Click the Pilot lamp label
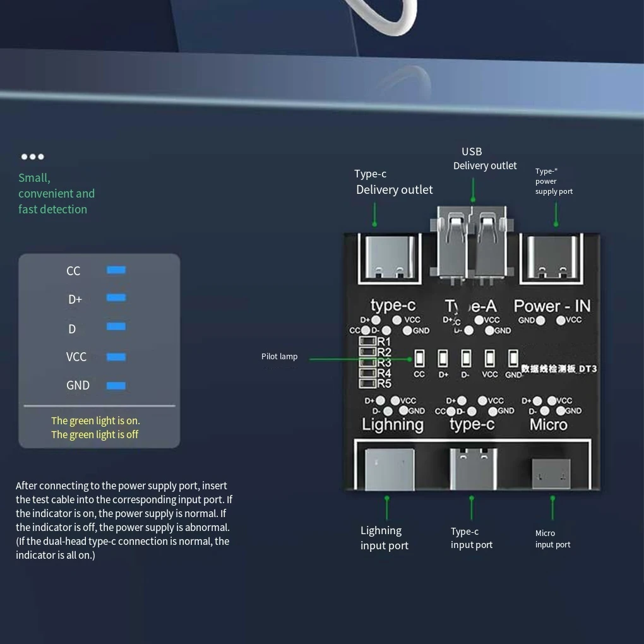This screenshot has height=644, width=644. (x=279, y=357)
